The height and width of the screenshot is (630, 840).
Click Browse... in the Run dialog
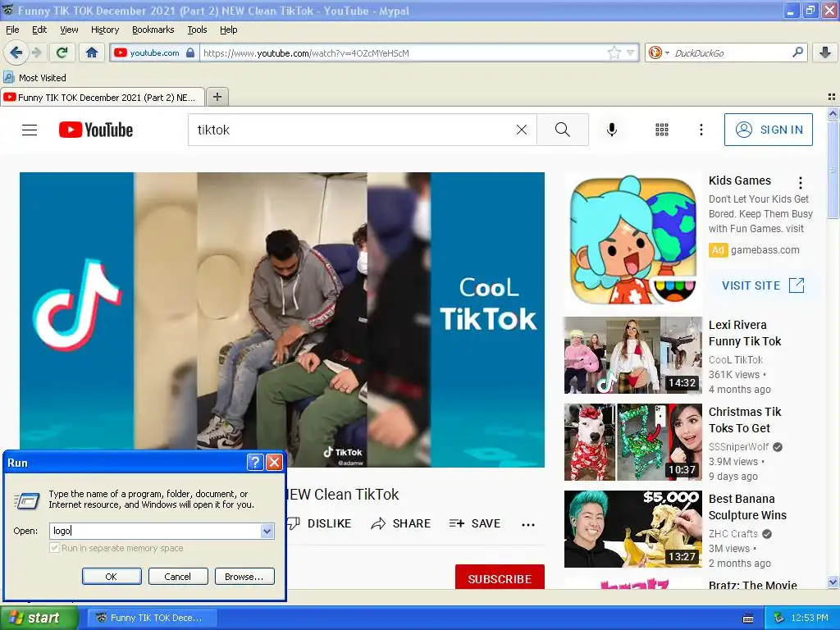[244, 577]
